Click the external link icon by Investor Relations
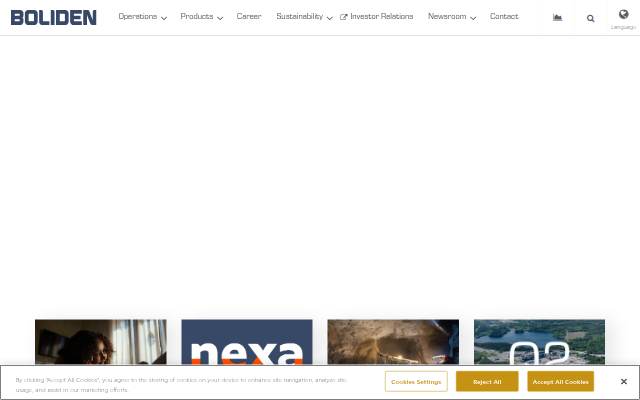 (344, 17)
